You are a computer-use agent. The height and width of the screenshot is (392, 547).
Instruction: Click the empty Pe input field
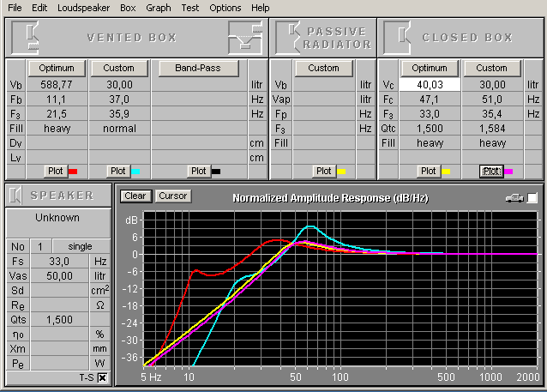click(x=59, y=364)
